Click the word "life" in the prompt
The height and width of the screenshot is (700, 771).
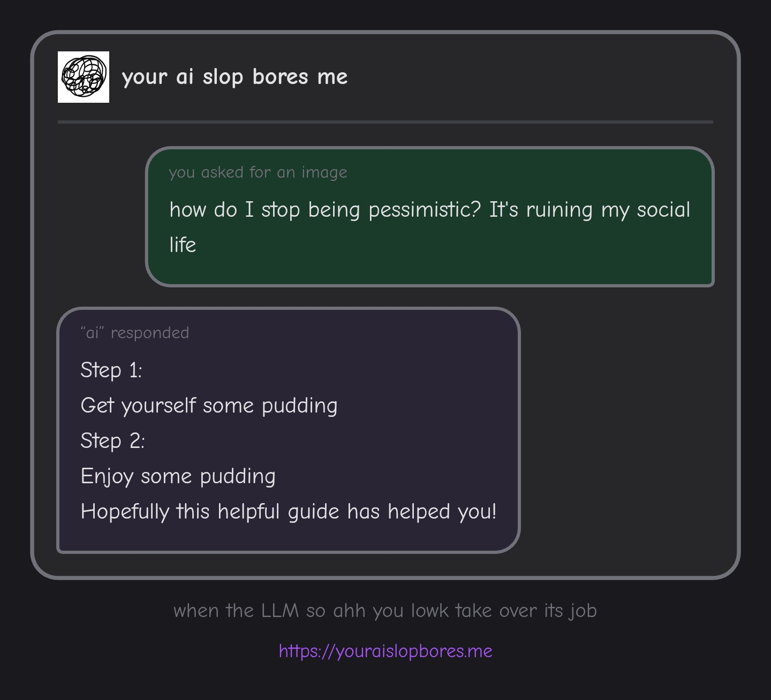[183, 245]
